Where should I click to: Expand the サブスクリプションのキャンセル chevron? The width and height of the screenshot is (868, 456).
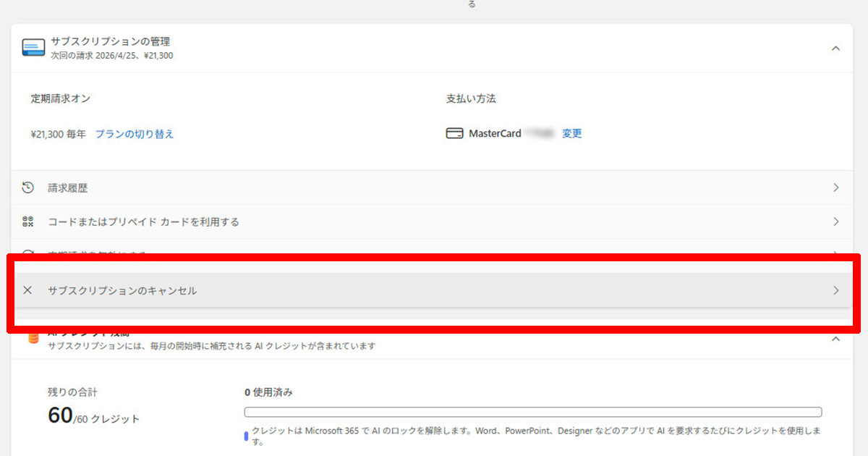click(x=836, y=290)
